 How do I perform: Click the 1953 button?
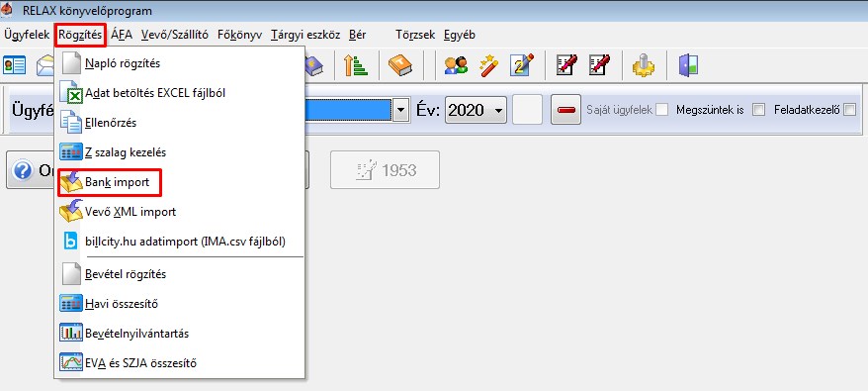(386, 169)
